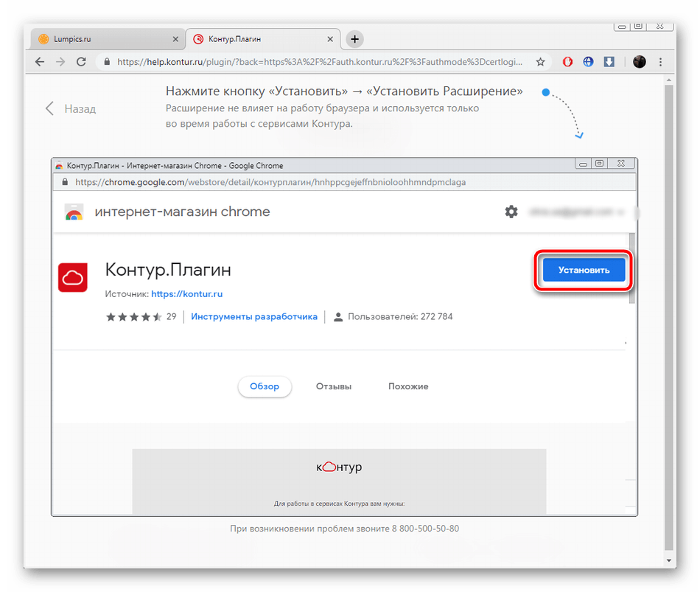
Task: Click the download arrow extension icon
Action: 609,62
